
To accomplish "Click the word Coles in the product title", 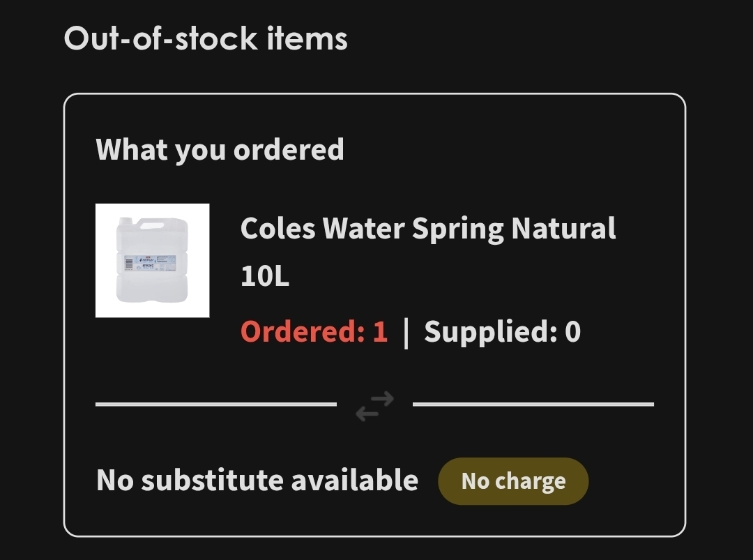I will click(x=277, y=229).
